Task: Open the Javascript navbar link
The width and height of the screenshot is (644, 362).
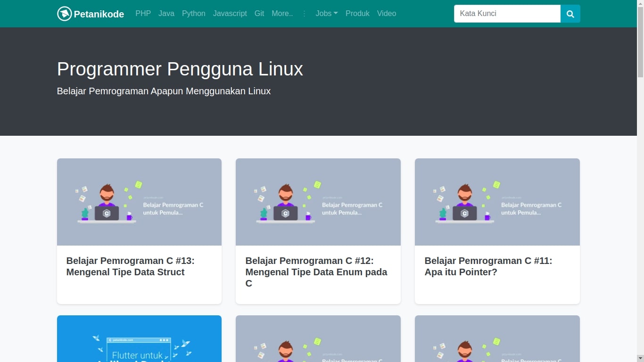Action: pos(230,14)
